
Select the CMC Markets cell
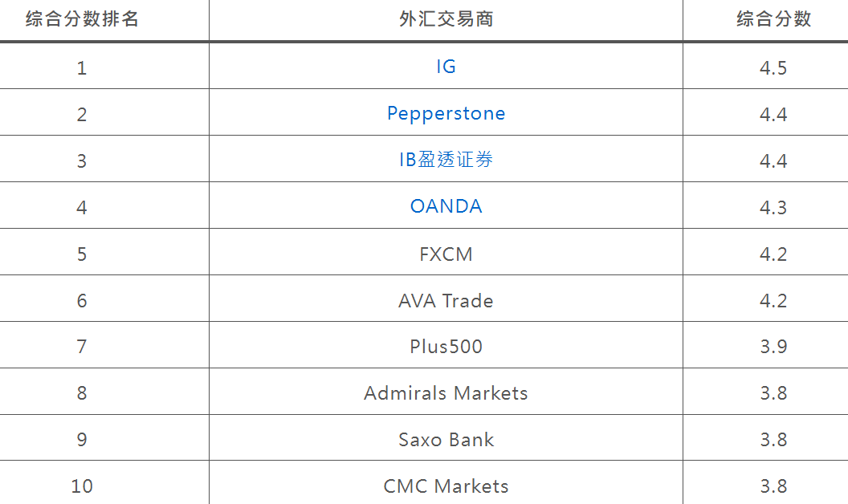(x=446, y=486)
